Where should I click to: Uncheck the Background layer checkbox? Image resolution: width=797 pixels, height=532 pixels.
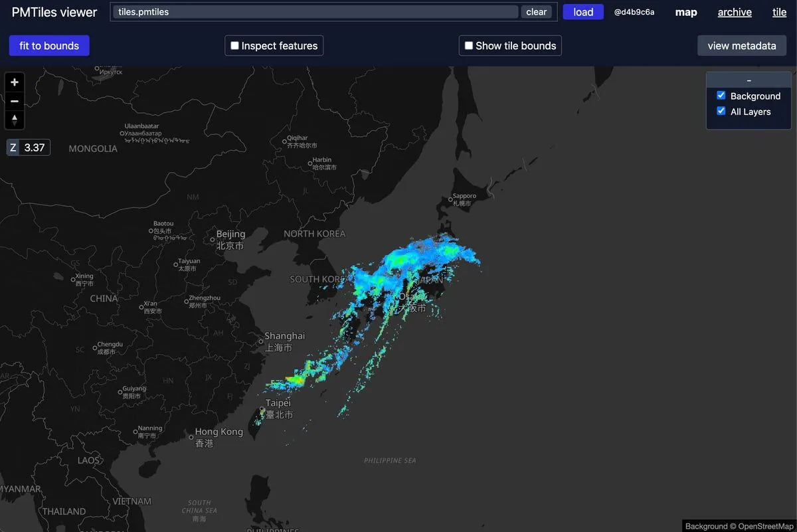click(x=721, y=96)
